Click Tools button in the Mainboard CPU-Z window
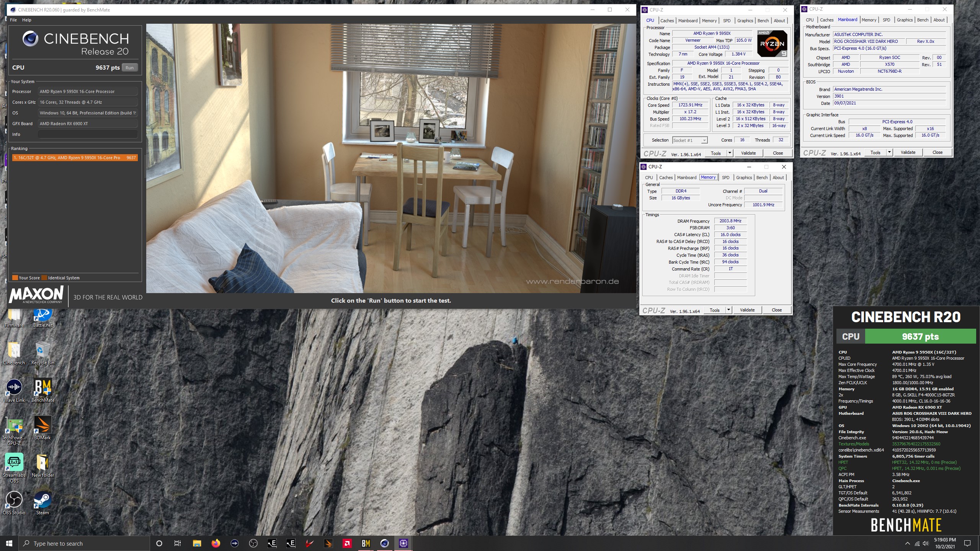The height and width of the screenshot is (551, 980). [x=875, y=152]
